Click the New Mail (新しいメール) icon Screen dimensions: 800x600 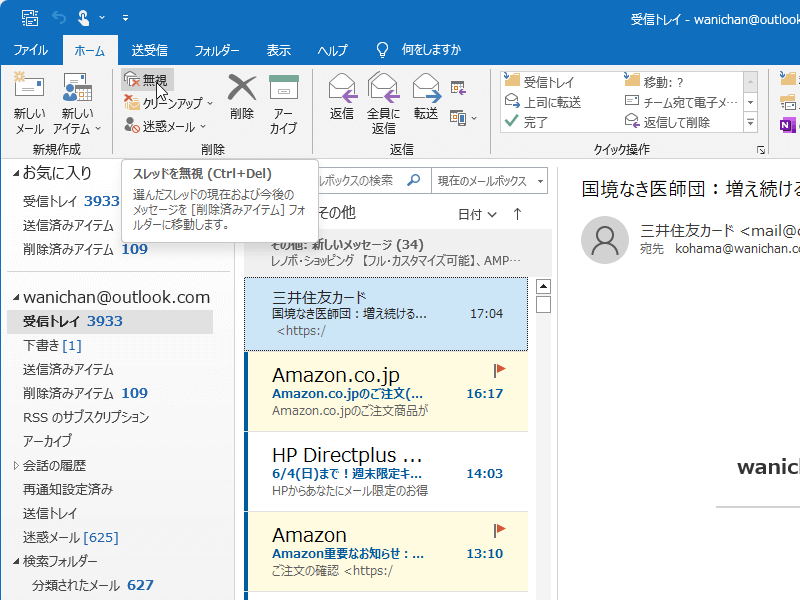[x=29, y=87]
